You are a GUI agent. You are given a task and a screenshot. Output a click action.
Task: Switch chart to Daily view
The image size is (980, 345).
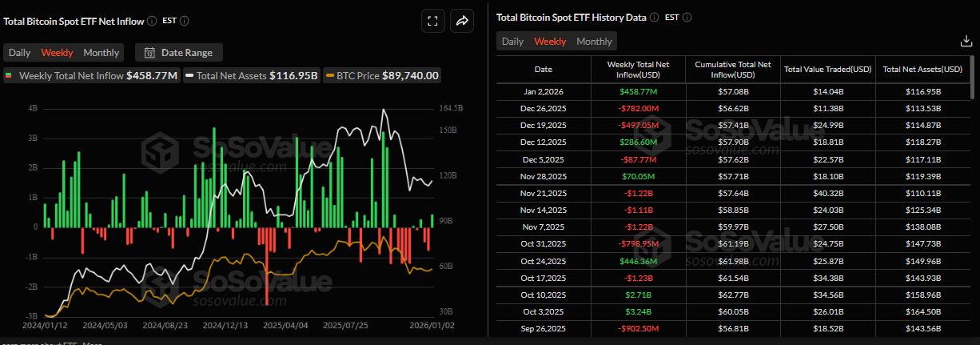tap(19, 53)
